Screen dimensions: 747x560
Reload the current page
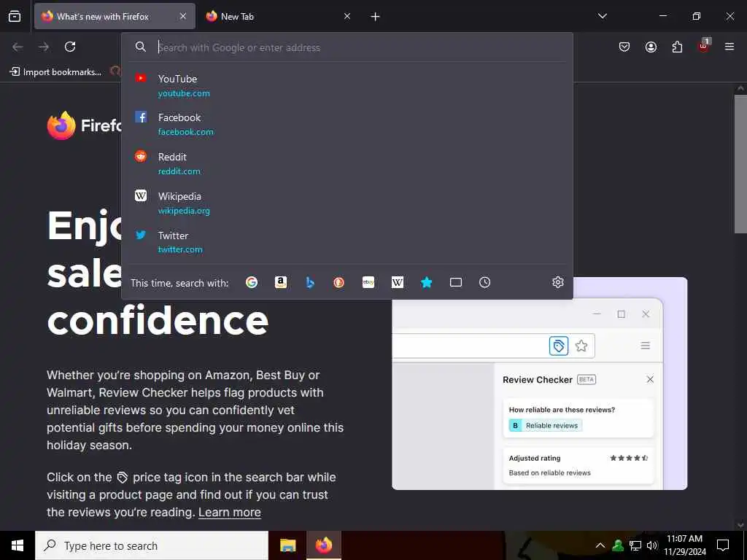point(70,47)
